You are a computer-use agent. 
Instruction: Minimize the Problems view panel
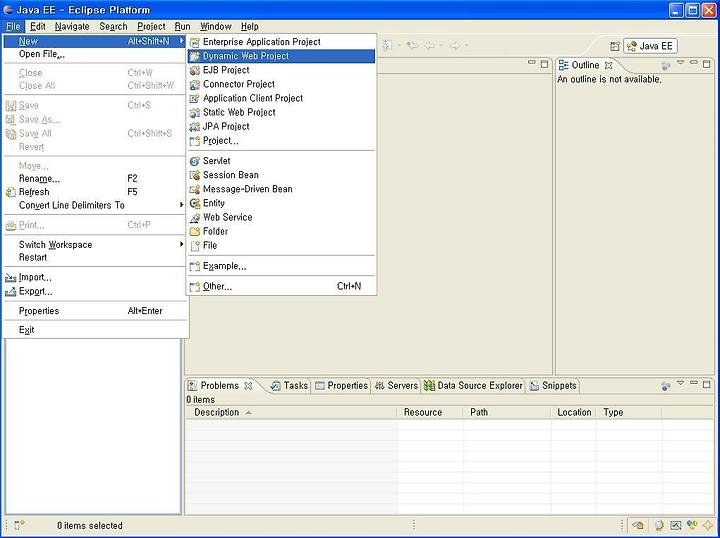(x=694, y=382)
